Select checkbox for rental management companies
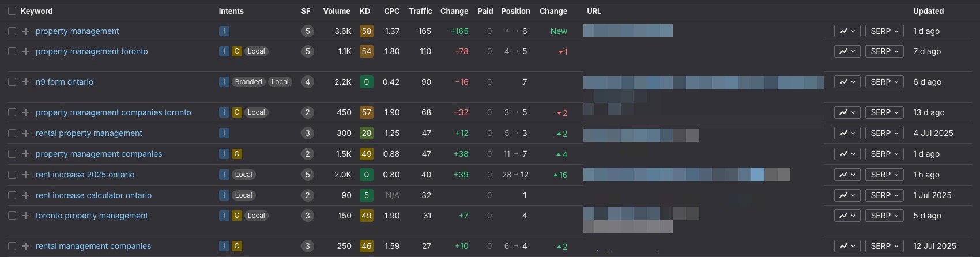 12,246
